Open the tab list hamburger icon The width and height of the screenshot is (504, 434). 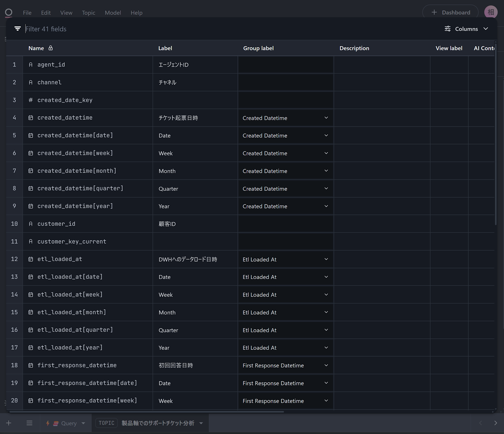click(x=29, y=423)
